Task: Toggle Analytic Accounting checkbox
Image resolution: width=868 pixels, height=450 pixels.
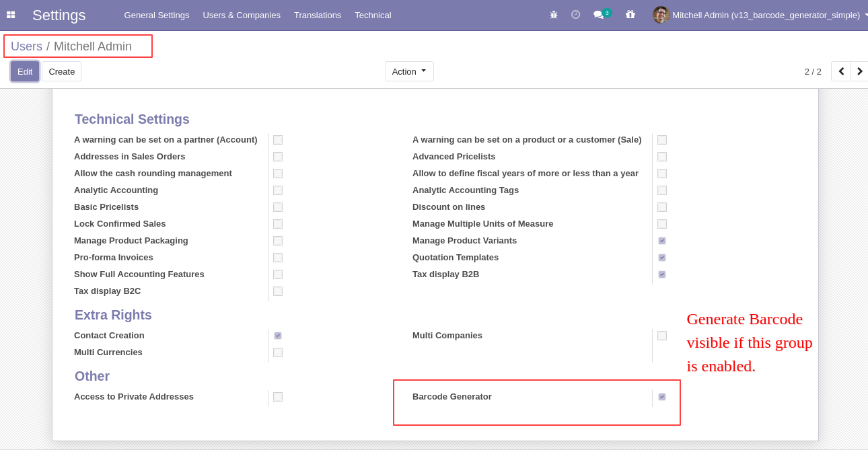Action: coord(278,190)
